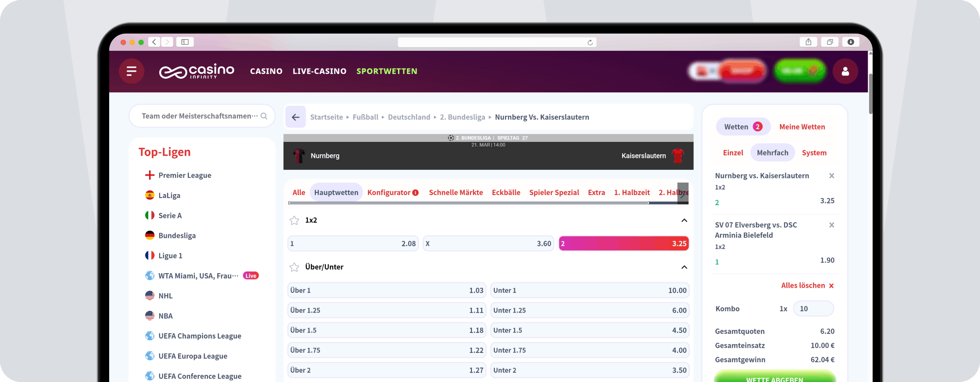Image resolution: width=980 pixels, height=382 pixels.
Task: Select the System bet type
Action: 814,153
